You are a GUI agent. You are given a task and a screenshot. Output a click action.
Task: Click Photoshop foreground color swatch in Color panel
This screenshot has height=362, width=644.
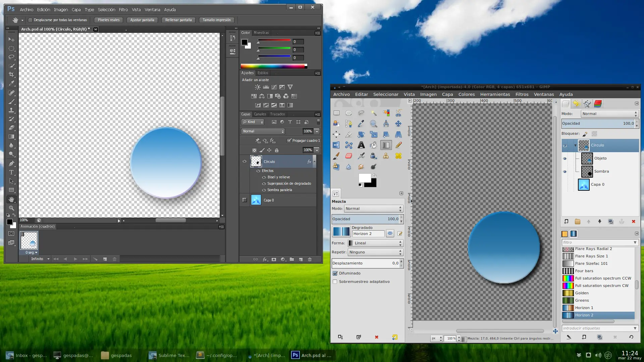pyautogui.click(x=245, y=42)
